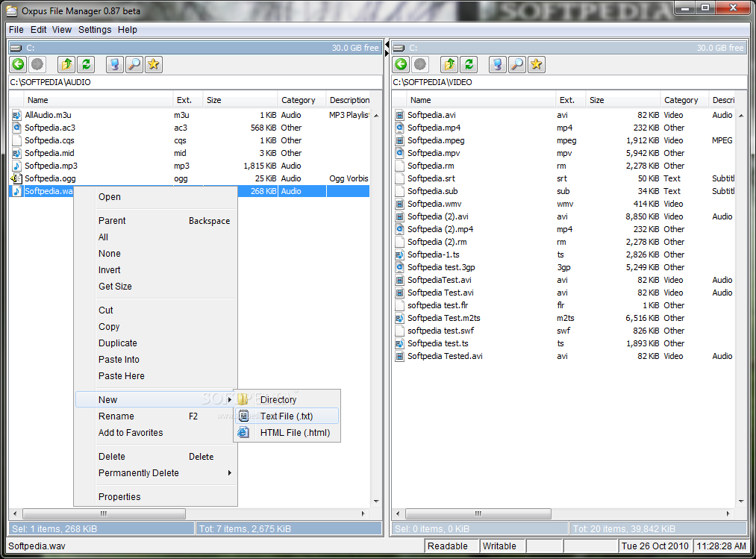Screen dimensions: 756x559
Task: Select Softpedia test.3gp in right pane
Action: 563,267
